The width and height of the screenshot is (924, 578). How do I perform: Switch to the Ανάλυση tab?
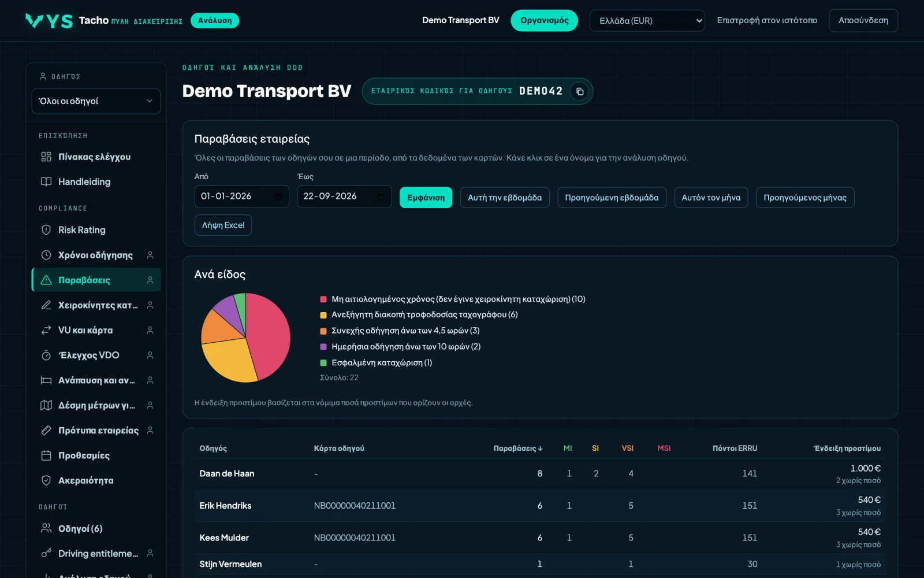tap(215, 21)
